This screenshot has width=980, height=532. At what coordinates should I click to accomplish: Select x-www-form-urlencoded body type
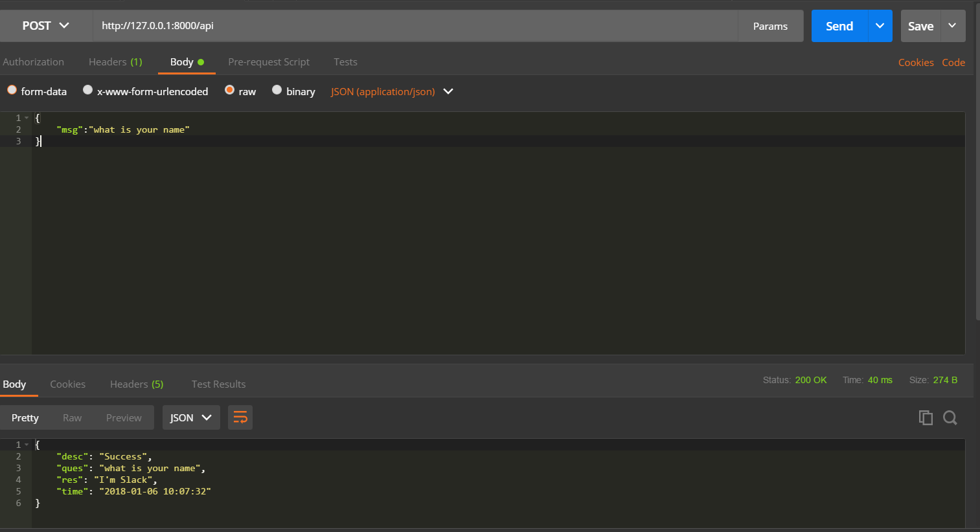pos(87,90)
